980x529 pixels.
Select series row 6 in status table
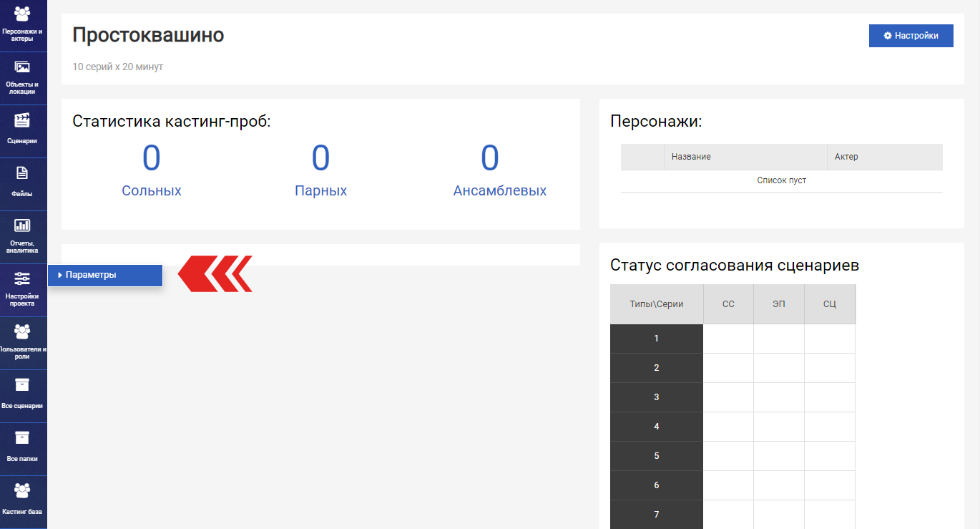tap(657, 485)
